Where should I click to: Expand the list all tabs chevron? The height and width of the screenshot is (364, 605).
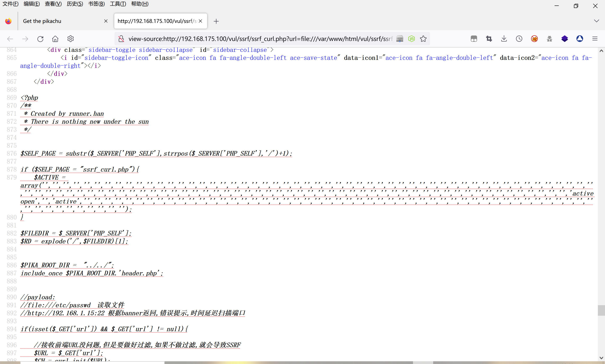coord(596,21)
